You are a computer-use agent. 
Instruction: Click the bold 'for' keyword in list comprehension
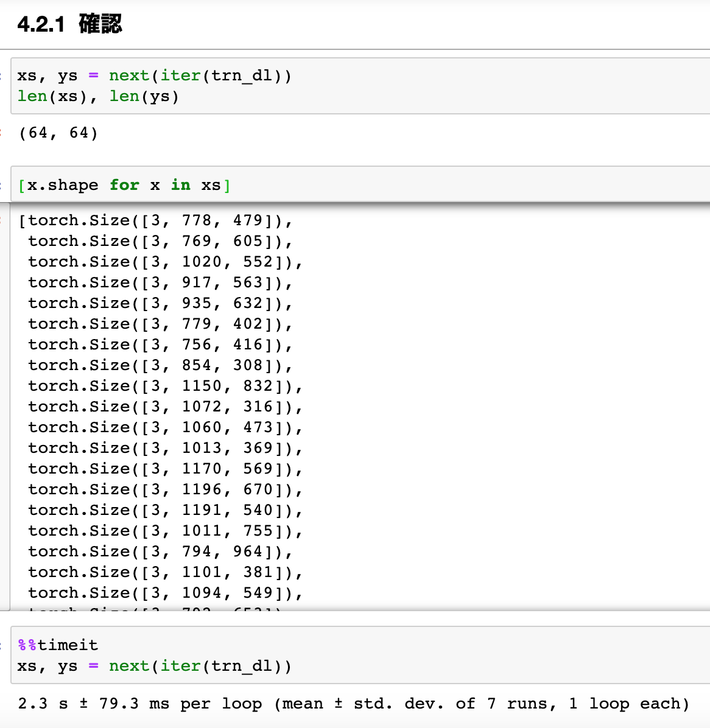point(124,185)
